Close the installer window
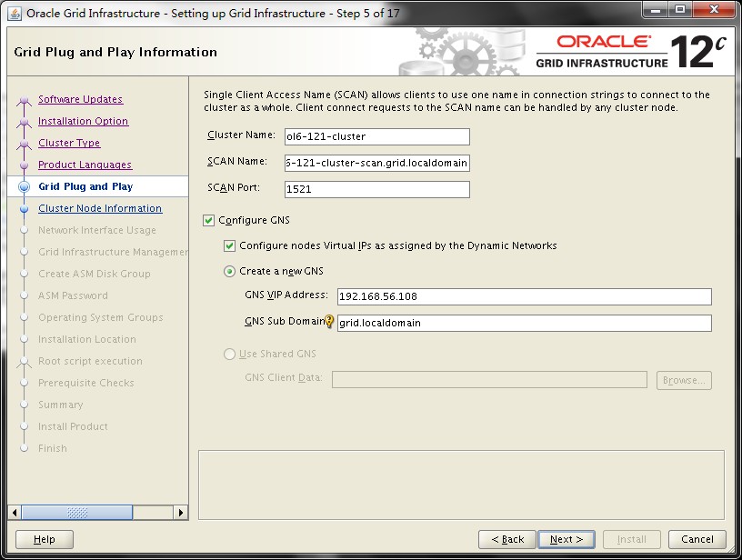 tap(714, 9)
